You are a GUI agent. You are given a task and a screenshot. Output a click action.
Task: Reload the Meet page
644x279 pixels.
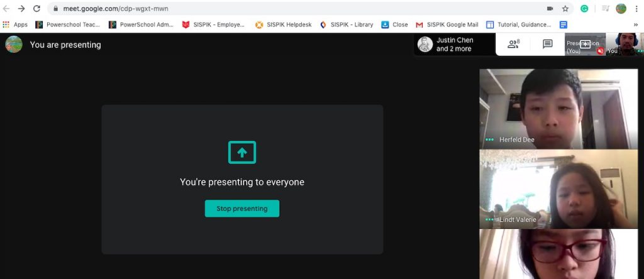36,9
